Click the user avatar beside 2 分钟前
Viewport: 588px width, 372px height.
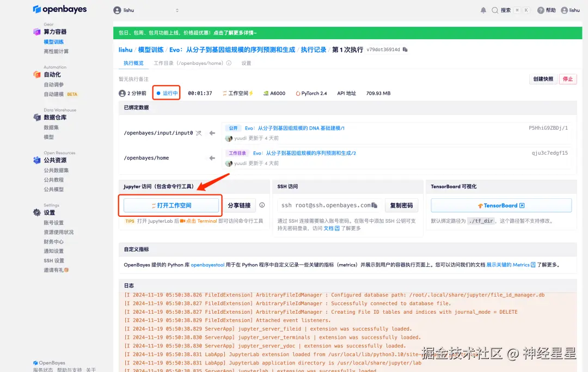pyautogui.click(x=122, y=93)
